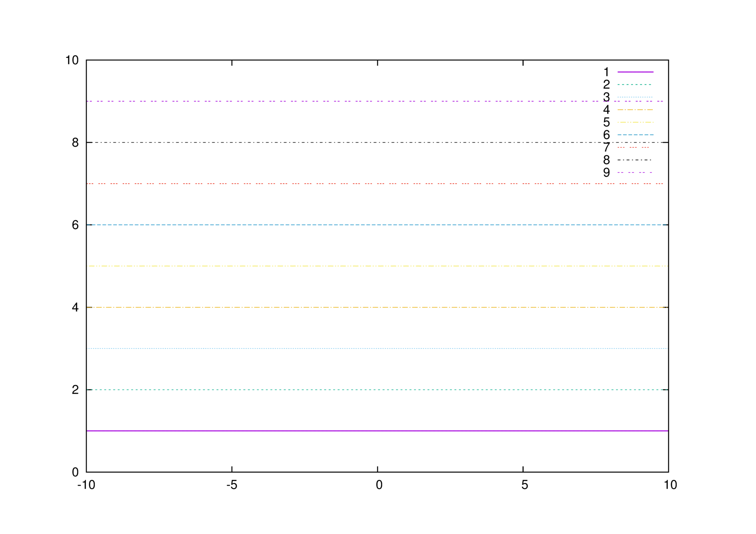Click legend entry number 1

pyautogui.click(x=606, y=72)
